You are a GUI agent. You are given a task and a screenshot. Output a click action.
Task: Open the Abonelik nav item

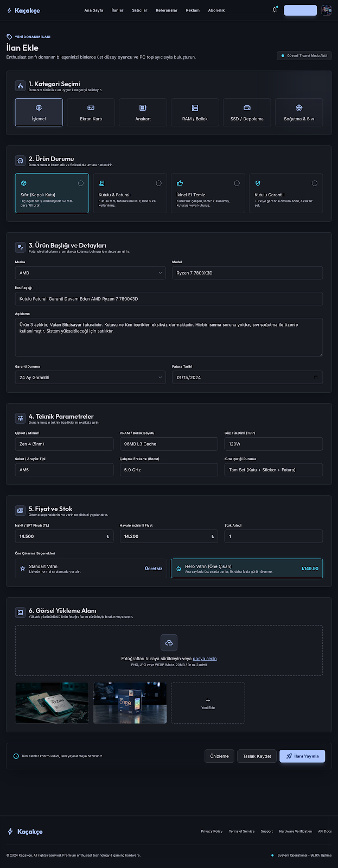(x=216, y=10)
